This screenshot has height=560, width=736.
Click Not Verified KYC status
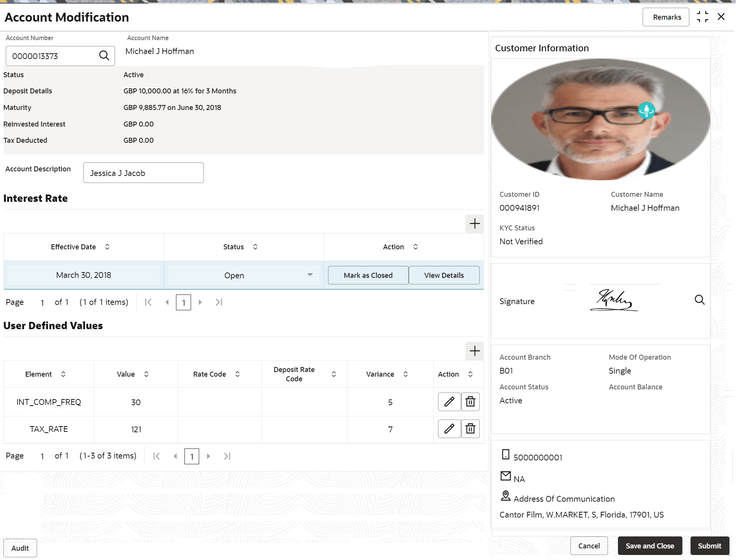[521, 242]
